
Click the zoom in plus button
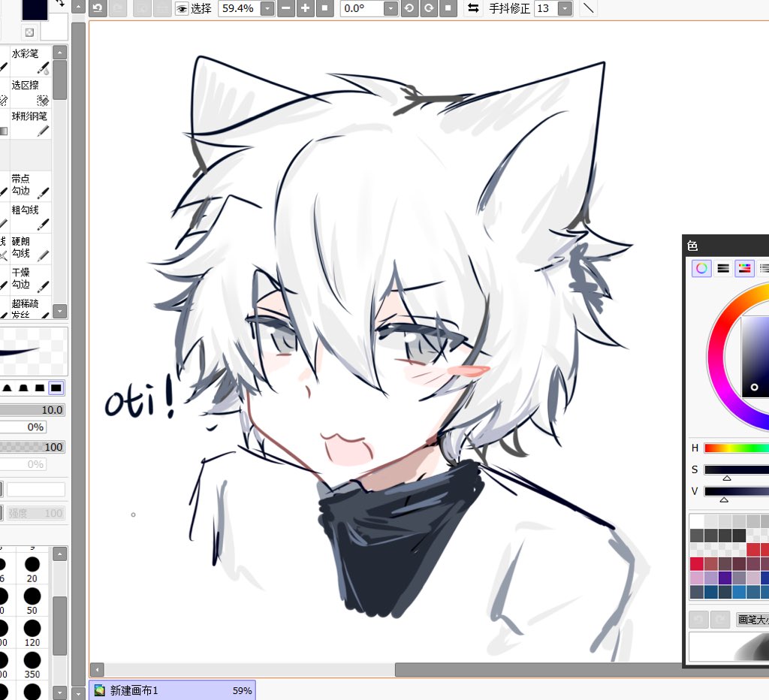(x=305, y=8)
